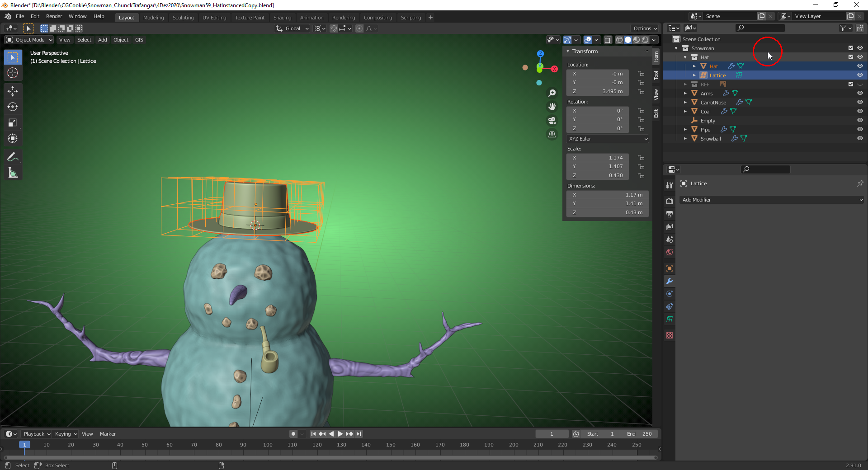Click the End frame field

click(x=639, y=434)
